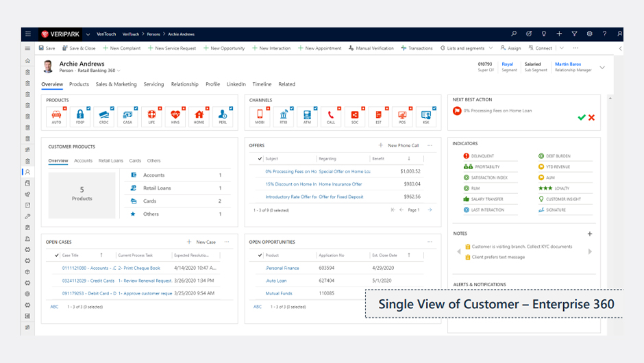Open the help question mark icon

tap(604, 34)
